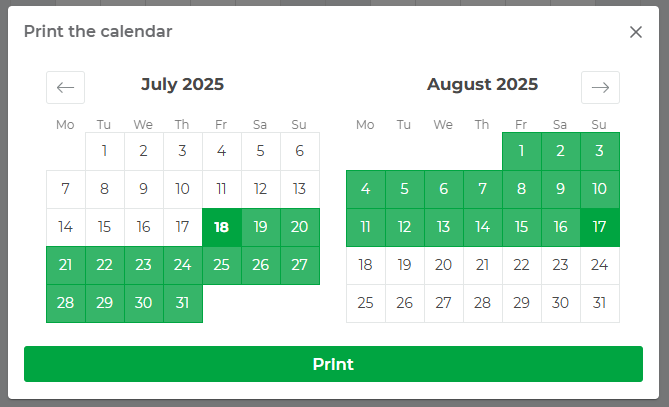Pick July 14 date cell
The height and width of the screenshot is (407, 669).
pyautogui.click(x=65, y=227)
